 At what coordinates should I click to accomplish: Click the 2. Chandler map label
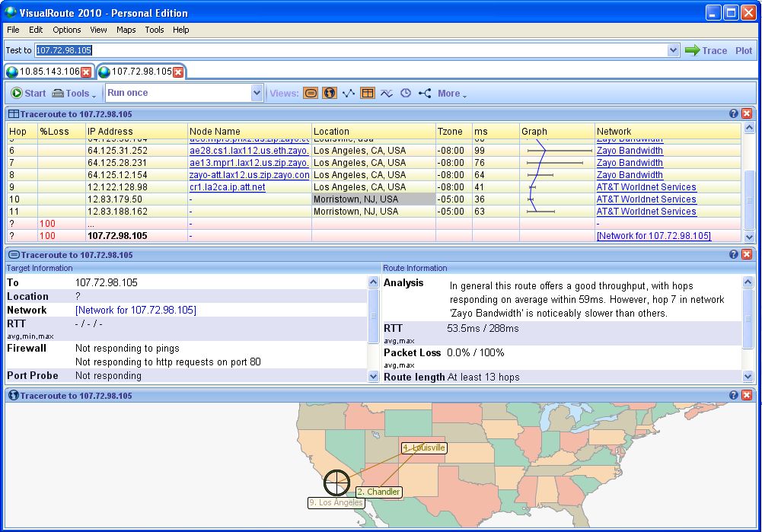[x=378, y=492]
